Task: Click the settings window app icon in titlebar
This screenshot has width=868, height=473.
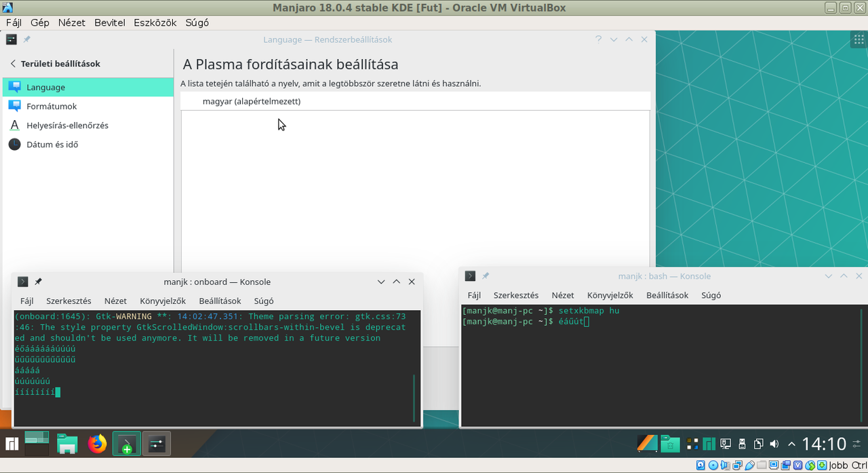Action: (x=12, y=39)
